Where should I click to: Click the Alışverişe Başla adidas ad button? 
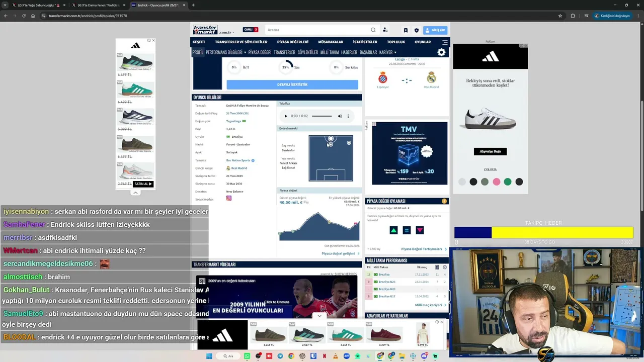[490, 151]
